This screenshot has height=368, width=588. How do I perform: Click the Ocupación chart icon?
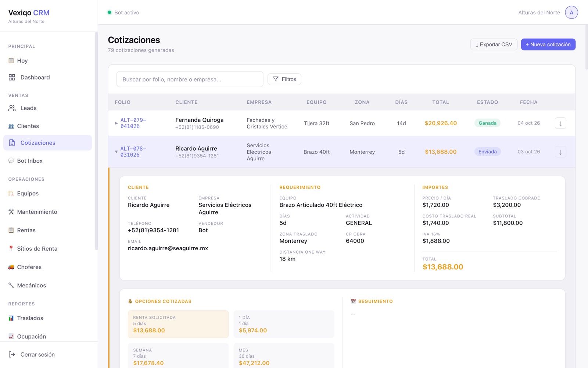(11, 336)
